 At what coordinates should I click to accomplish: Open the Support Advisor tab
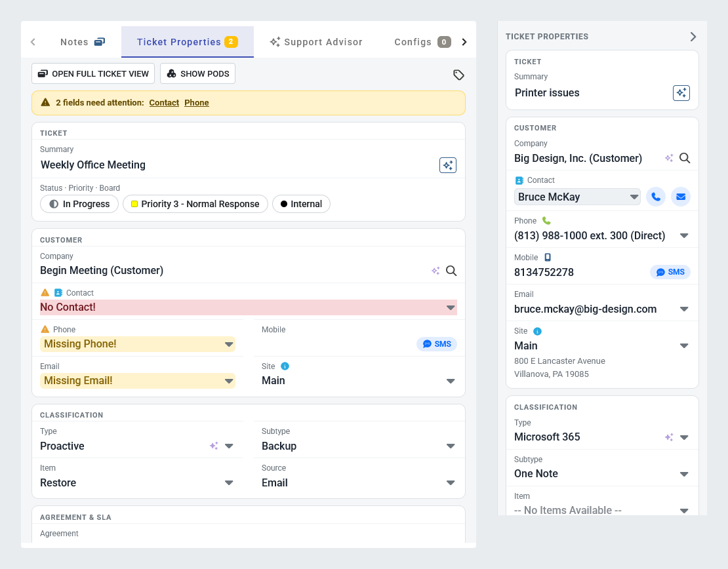(316, 42)
